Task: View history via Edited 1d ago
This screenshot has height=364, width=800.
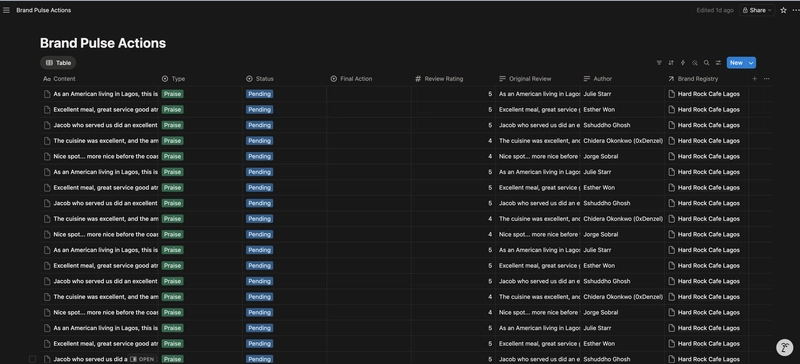Action: click(x=715, y=10)
